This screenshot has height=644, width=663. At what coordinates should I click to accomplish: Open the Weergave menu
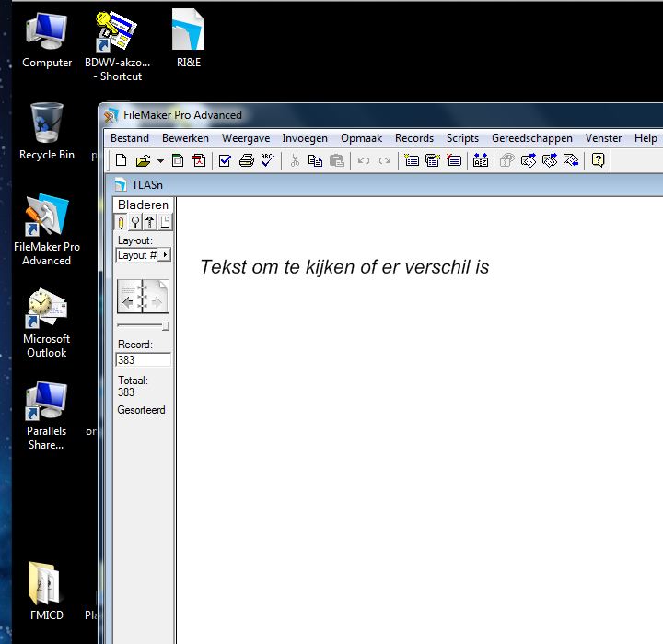coord(246,138)
